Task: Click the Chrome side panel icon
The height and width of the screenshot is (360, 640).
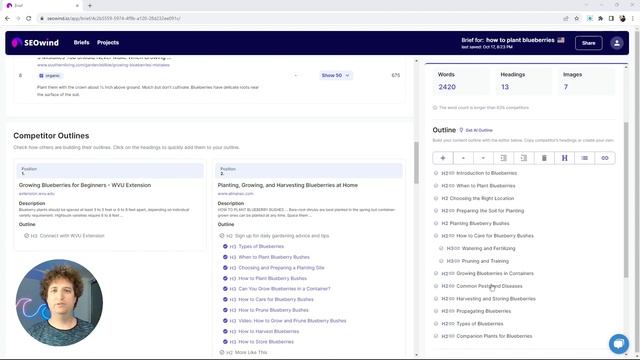Action: point(611,18)
